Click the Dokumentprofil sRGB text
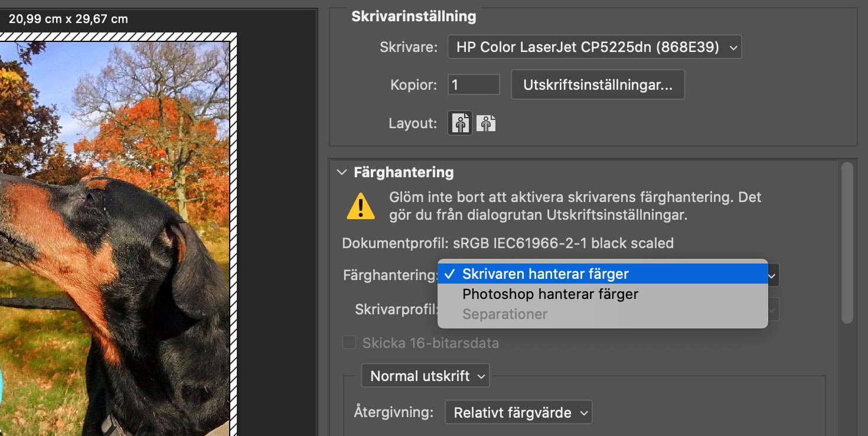This screenshot has width=868, height=436. click(x=508, y=243)
